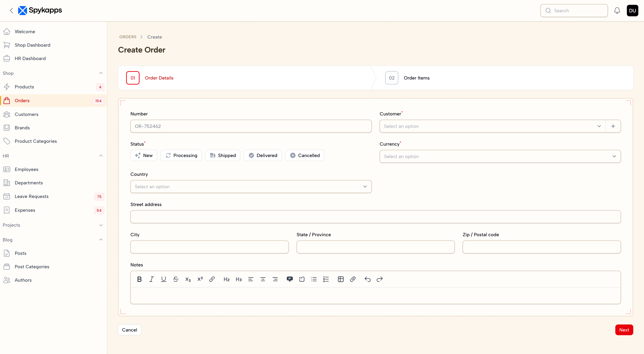Set order status to Shipped
This screenshot has height=354, width=644.
pyautogui.click(x=223, y=155)
